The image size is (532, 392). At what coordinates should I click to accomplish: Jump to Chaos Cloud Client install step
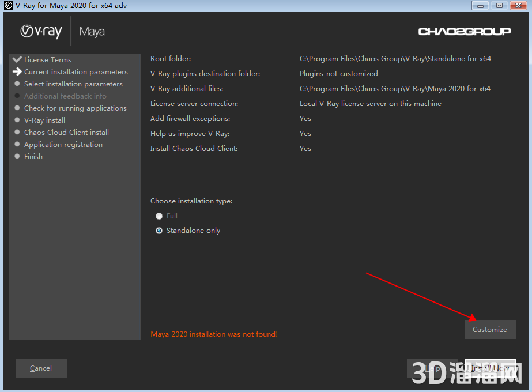(x=66, y=133)
